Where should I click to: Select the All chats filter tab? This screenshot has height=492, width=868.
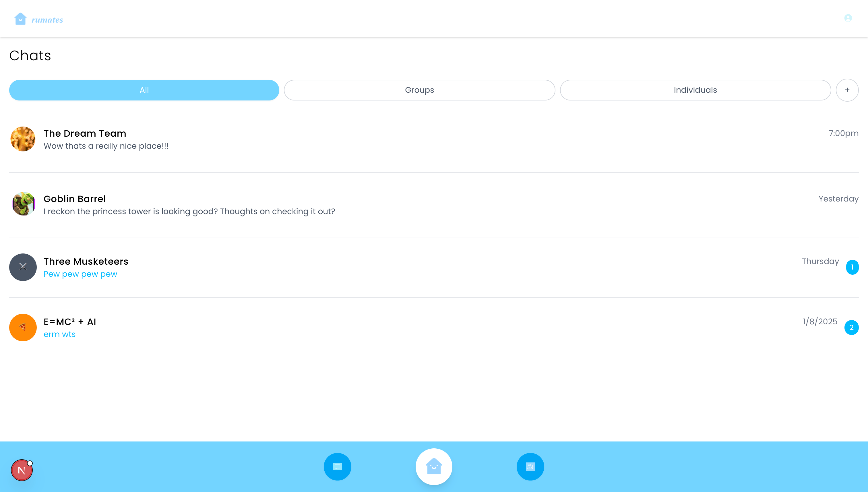pyautogui.click(x=144, y=90)
